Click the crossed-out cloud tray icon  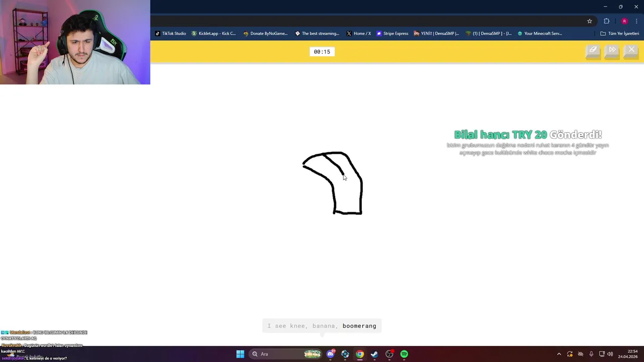tap(580, 354)
